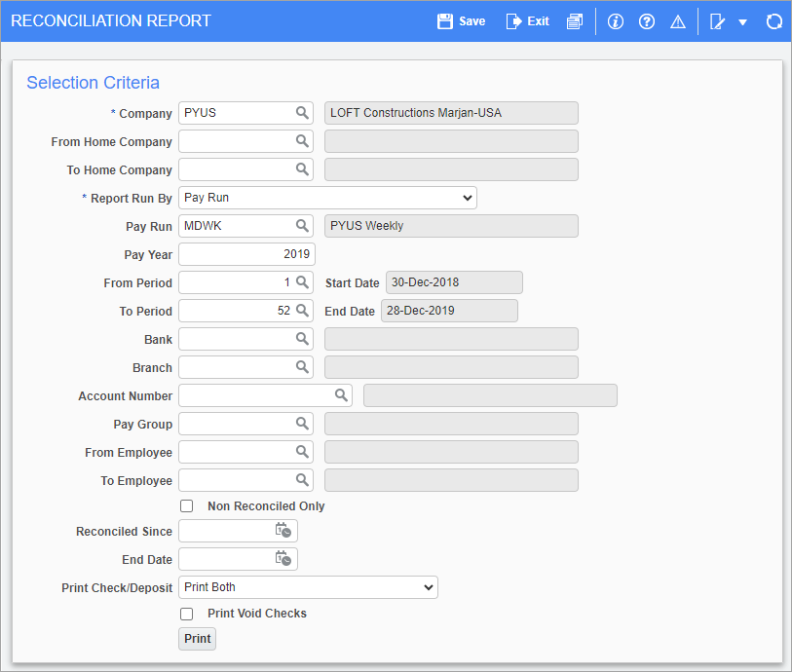Click the warning triangle icon

(x=678, y=21)
